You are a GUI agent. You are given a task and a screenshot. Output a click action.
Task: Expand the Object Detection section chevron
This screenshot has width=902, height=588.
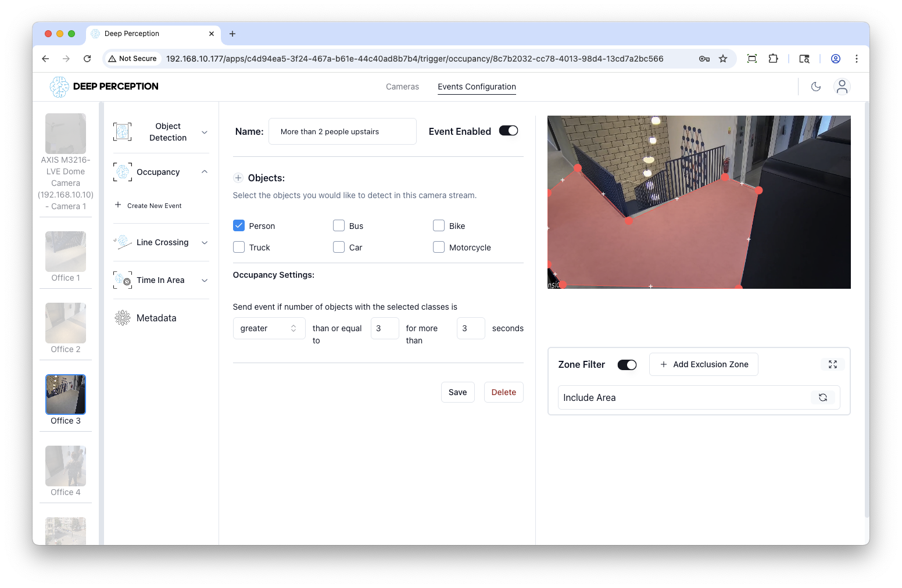click(205, 132)
